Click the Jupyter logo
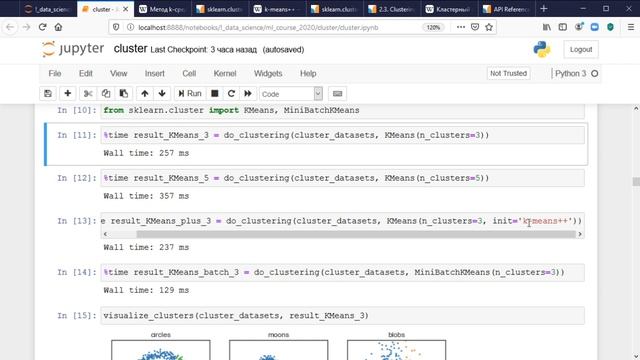Image resolution: width=640 pixels, height=360 pixels. 73,49
